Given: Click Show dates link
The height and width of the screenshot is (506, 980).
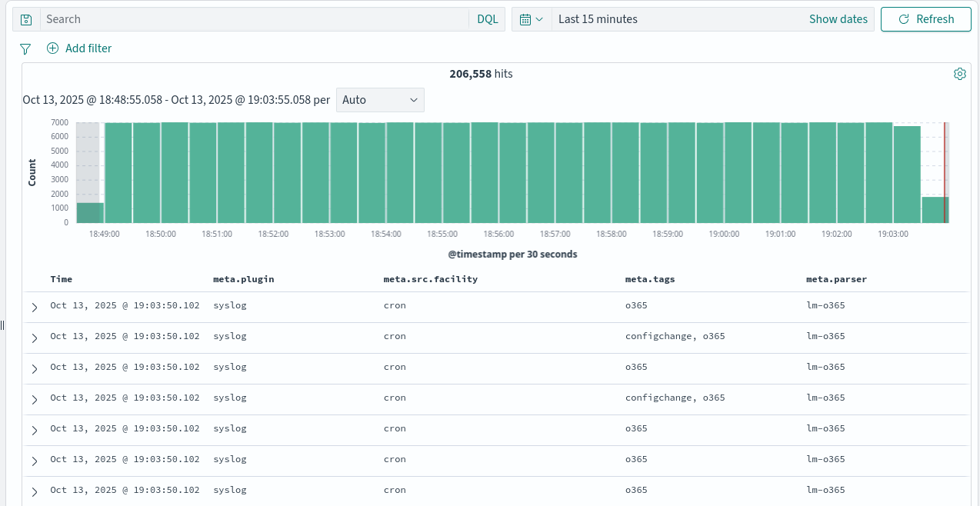Looking at the screenshot, I should point(838,19).
